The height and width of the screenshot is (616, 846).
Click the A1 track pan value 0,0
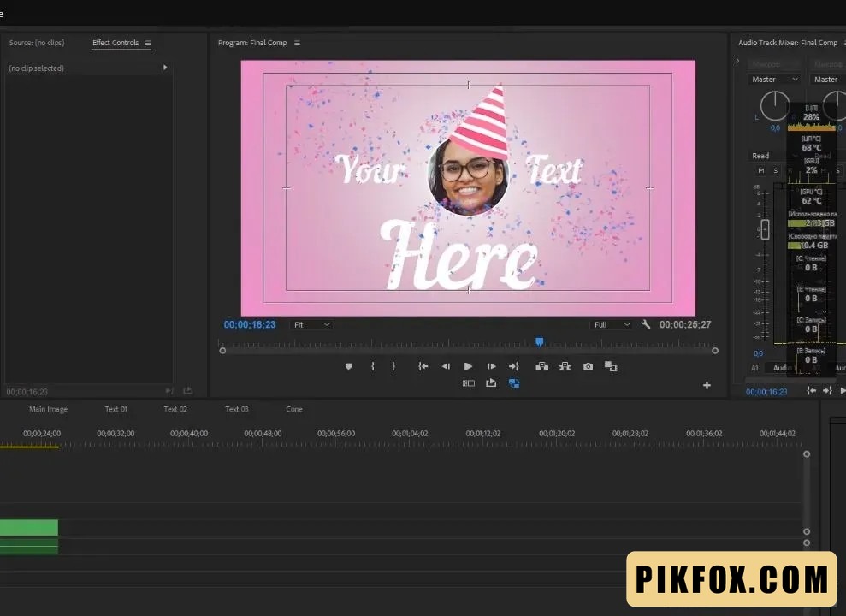coord(775,128)
